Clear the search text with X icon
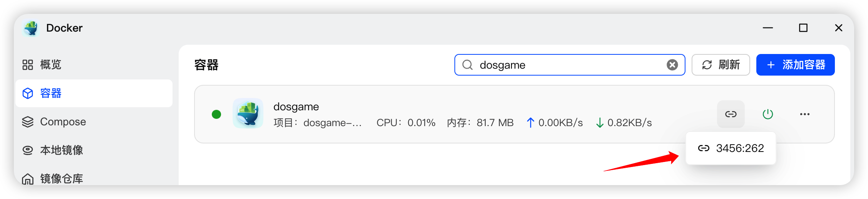 (672, 65)
